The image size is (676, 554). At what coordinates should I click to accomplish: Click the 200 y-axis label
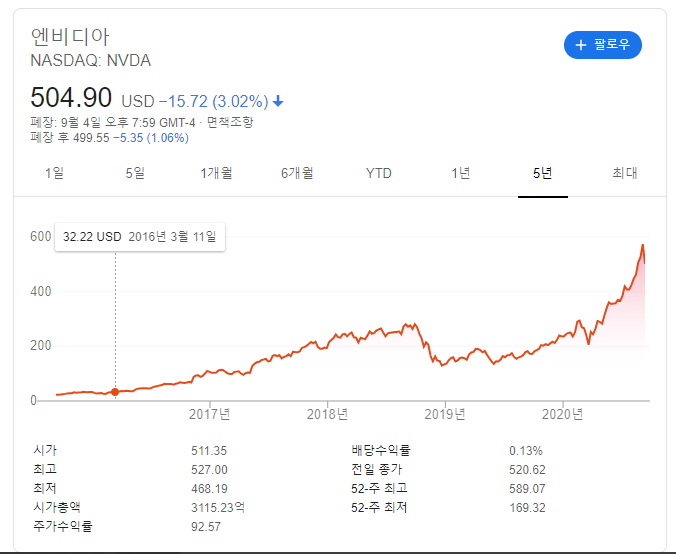[41, 346]
